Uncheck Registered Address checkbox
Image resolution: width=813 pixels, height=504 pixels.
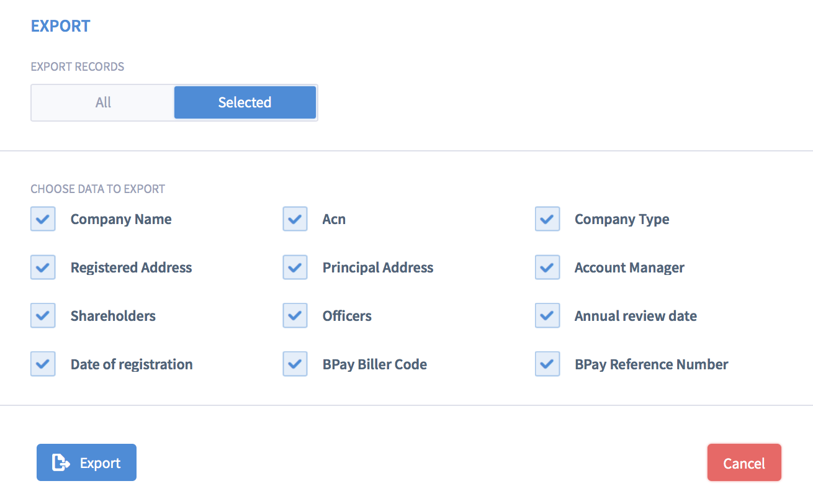43,268
